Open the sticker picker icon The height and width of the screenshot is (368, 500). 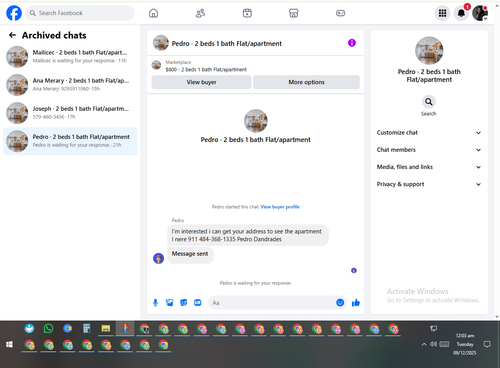pos(184,303)
